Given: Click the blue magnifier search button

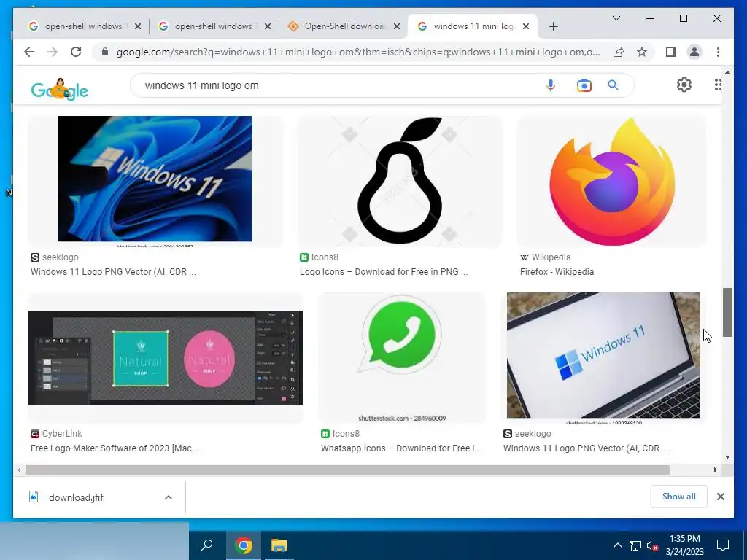Looking at the screenshot, I should point(613,85).
